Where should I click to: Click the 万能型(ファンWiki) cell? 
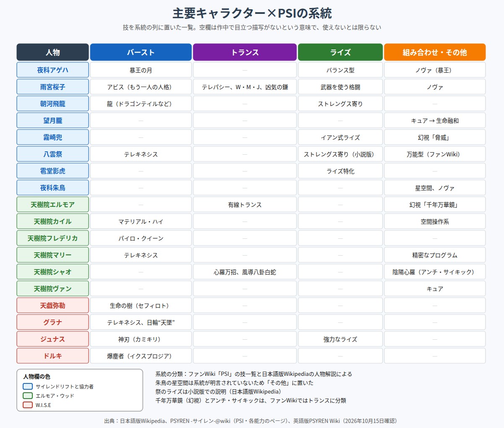(x=435, y=154)
